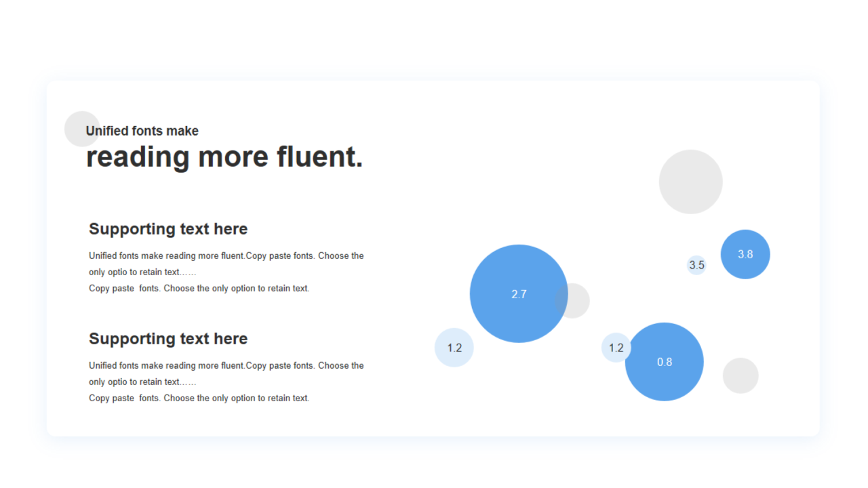
Task: Click the gray circle right of the 0.8 bubble
Action: pos(741,375)
